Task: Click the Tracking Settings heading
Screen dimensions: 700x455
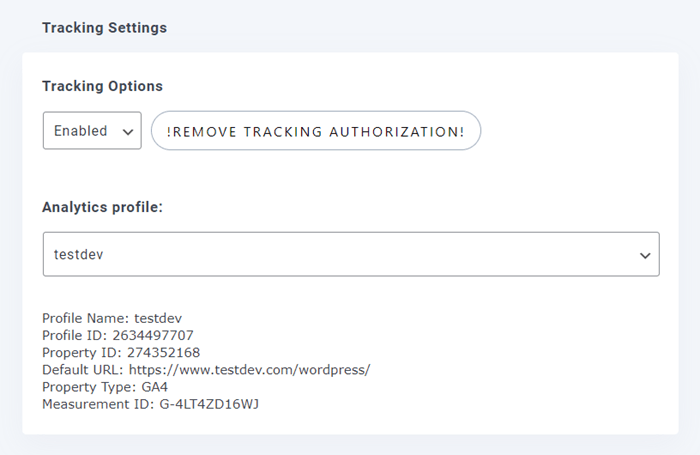Action: click(104, 27)
